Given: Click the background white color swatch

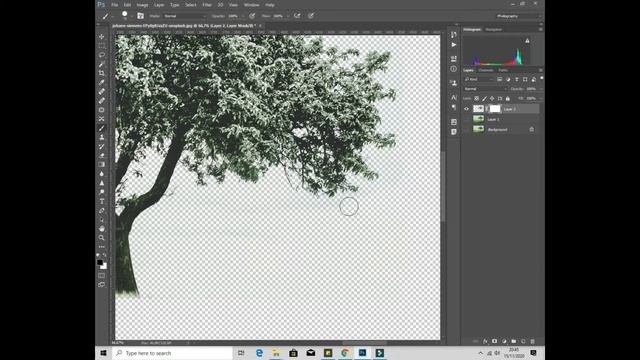Looking at the screenshot, I should (x=104, y=267).
